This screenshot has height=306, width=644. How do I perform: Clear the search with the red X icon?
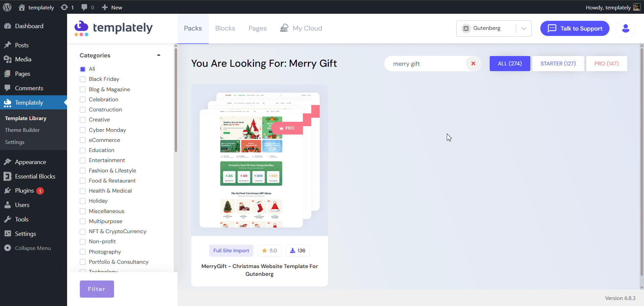point(473,63)
